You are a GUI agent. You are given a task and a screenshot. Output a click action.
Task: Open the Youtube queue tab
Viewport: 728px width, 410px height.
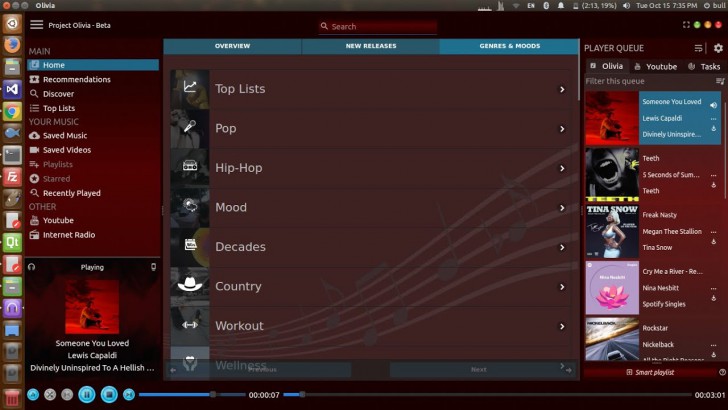(656, 66)
